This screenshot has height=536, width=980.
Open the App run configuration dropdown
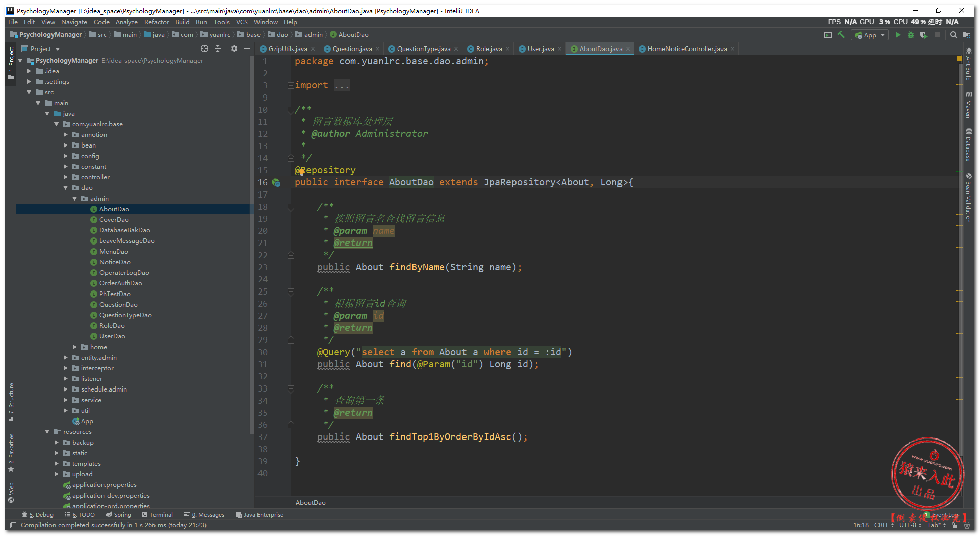tap(869, 35)
